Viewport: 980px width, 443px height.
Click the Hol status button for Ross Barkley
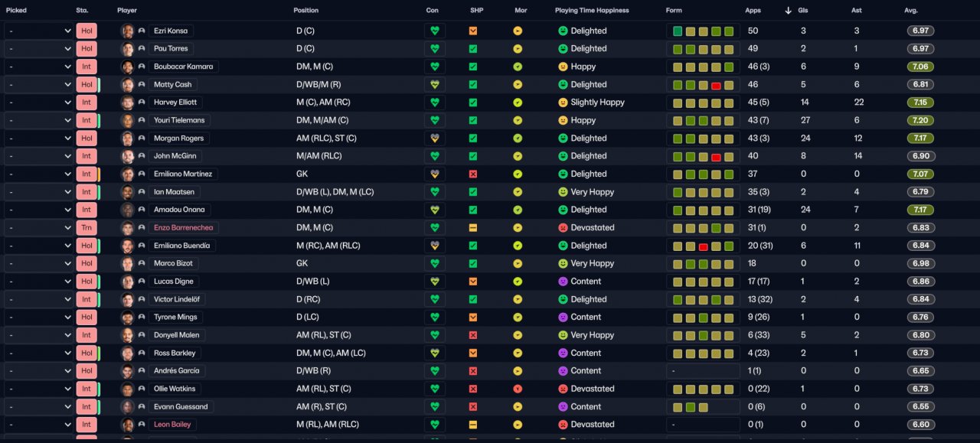coord(87,353)
